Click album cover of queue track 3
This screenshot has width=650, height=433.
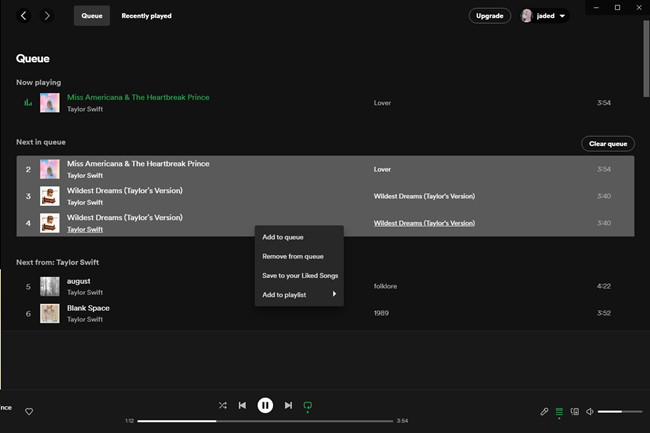pyautogui.click(x=50, y=196)
